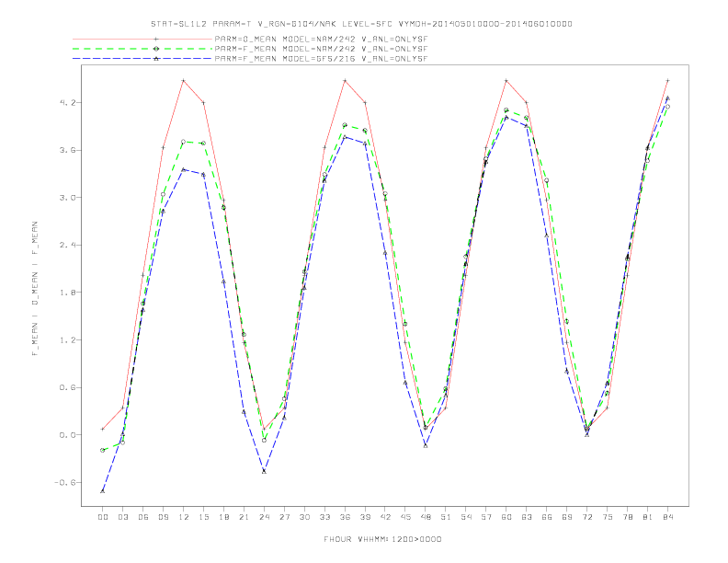
Task: Click the red solid legend line sample
Action: [x=142, y=39]
